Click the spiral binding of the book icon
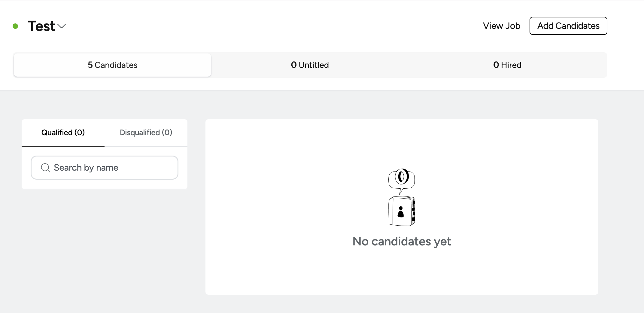Viewport: 644px width, 313px height. [413, 211]
